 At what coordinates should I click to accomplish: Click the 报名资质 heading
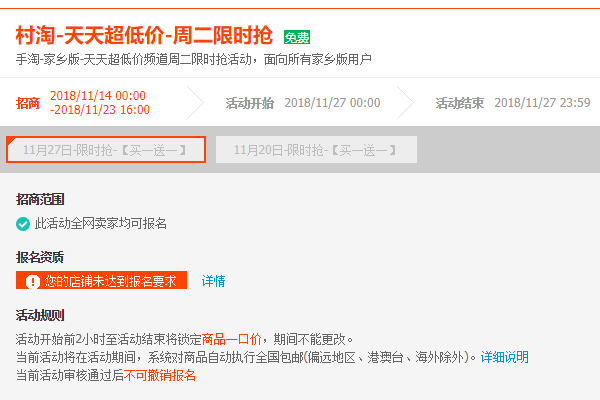pyautogui.click(x=40, y=257)
